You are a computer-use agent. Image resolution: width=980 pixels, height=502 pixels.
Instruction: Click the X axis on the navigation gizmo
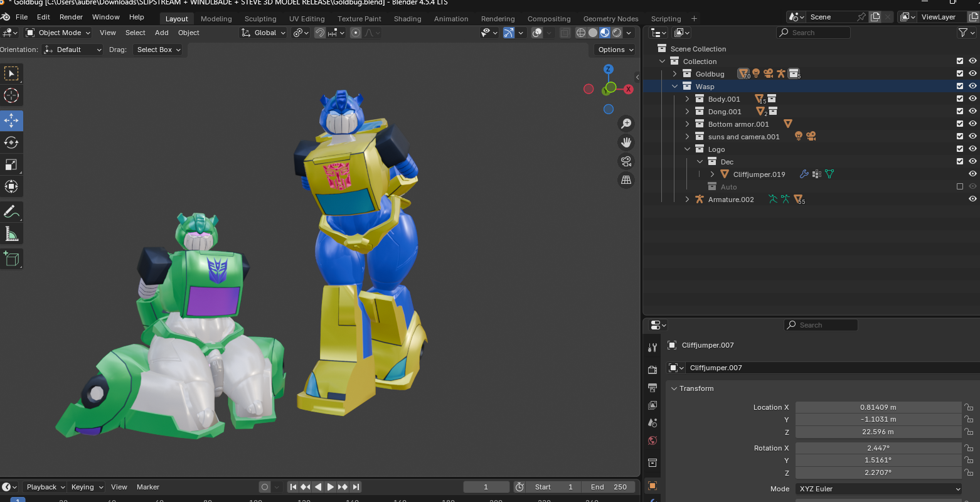point(628,89)
